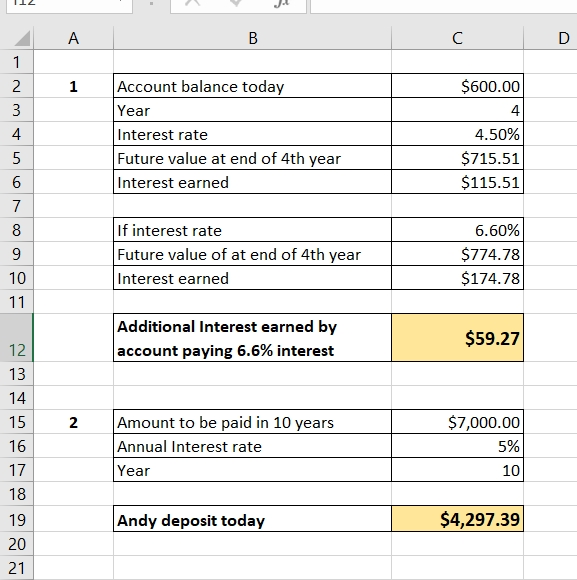Click the $600.00 cell

click(457, 86)
